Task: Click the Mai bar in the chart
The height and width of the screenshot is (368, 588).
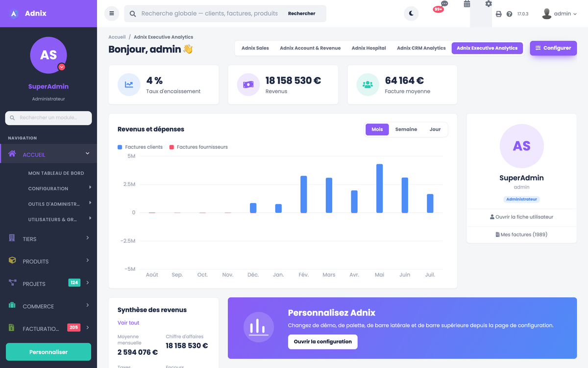Action: [379, 188]
